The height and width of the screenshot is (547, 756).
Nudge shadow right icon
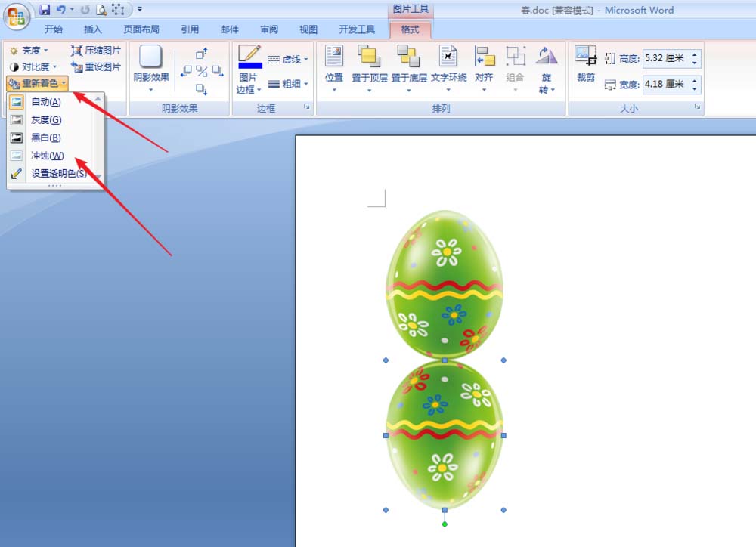[x=218, y=71]
